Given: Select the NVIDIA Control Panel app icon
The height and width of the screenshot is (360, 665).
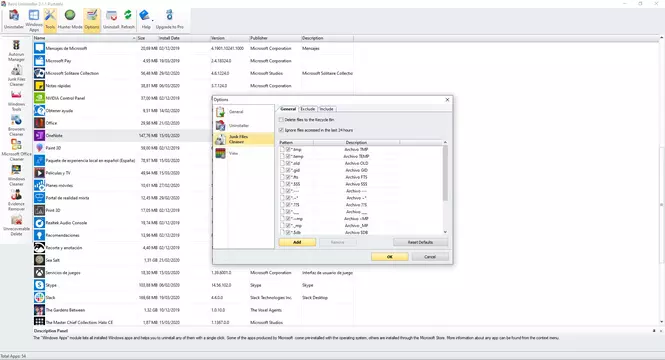Looking at the screenshot, I should point(39,98).
